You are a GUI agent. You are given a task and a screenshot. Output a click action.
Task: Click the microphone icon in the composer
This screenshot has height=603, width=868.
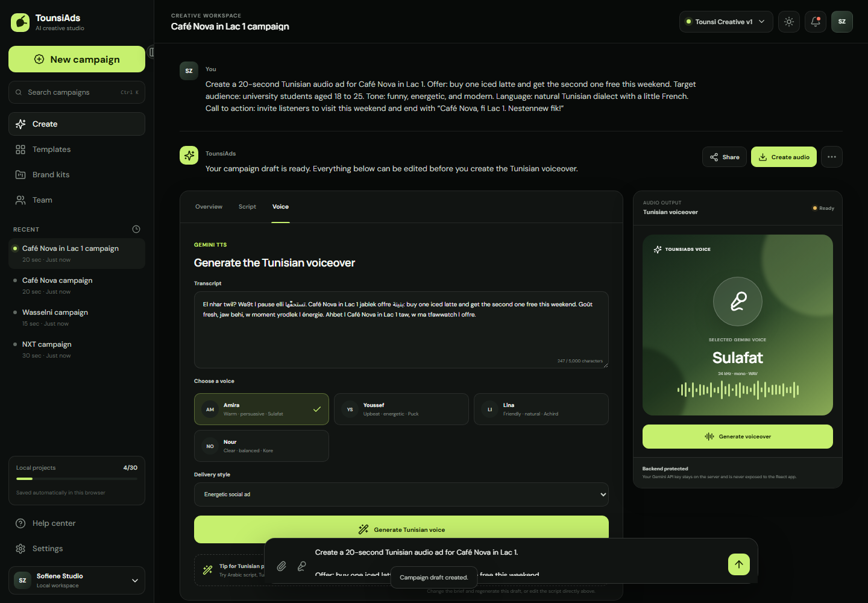302,566
